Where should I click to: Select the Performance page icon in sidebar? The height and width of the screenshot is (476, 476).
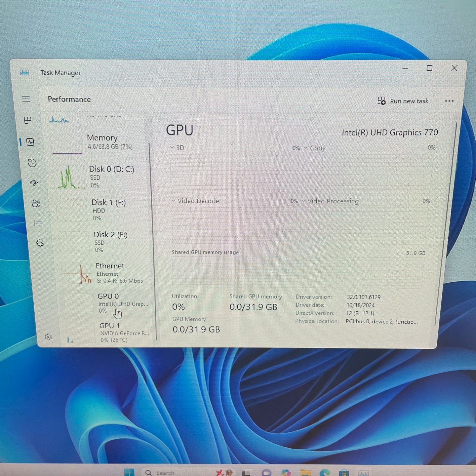click(x=30, y=142)
